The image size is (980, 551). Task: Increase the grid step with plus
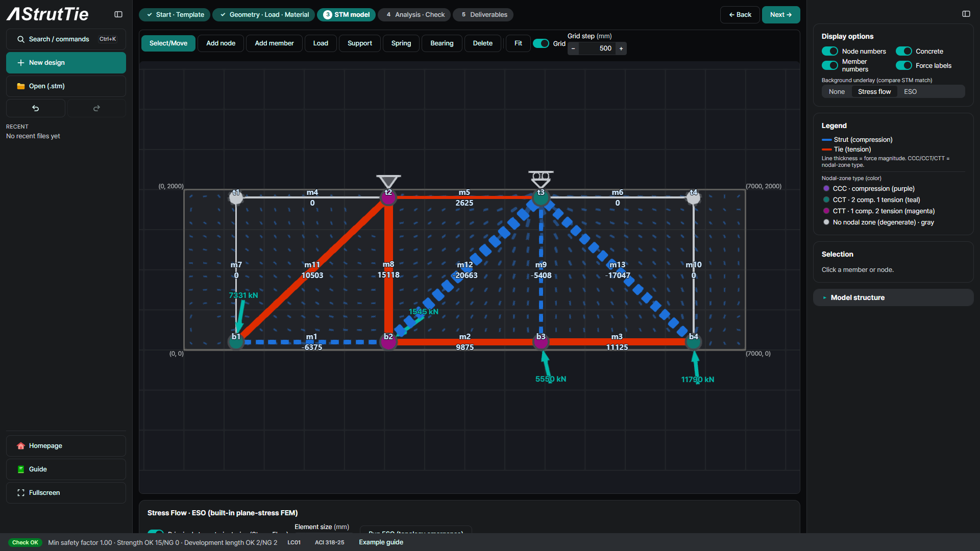621,48
